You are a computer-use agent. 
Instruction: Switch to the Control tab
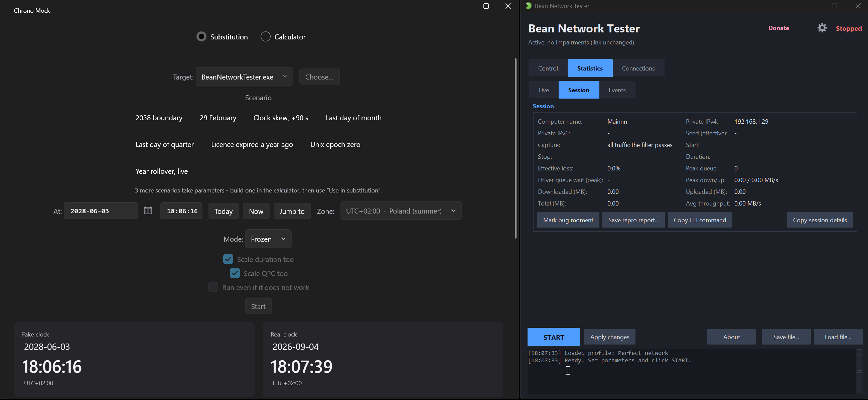click(x=548, y=68)
